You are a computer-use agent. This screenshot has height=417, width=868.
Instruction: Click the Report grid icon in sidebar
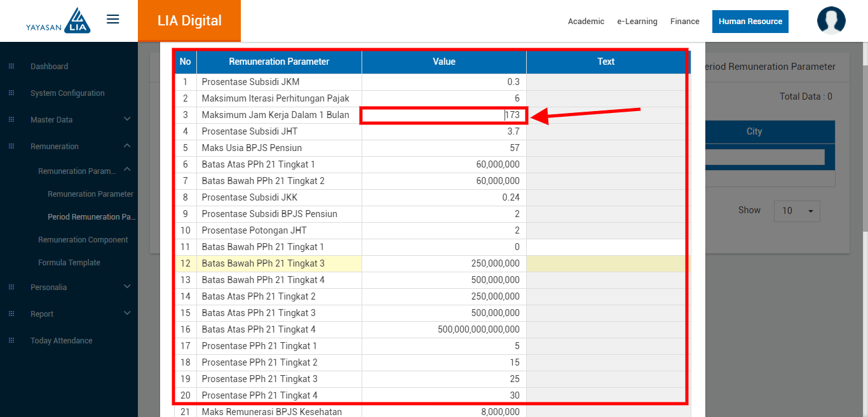pyautogui.click(x=11, y=314)
